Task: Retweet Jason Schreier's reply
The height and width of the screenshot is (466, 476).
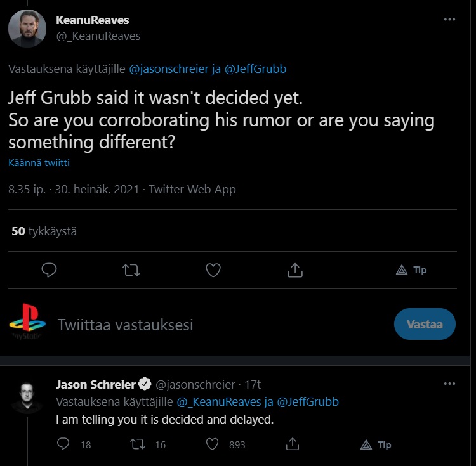Action: point(138,444)
